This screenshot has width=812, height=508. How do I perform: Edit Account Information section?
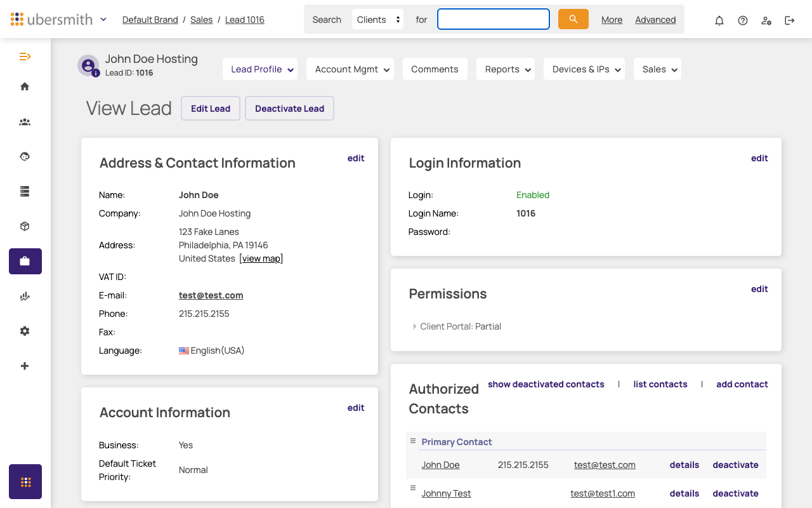coord(356,408)
